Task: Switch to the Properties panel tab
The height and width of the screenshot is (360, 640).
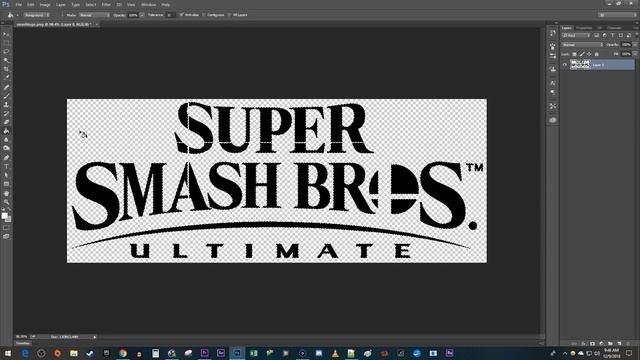Action: [584, 28]
